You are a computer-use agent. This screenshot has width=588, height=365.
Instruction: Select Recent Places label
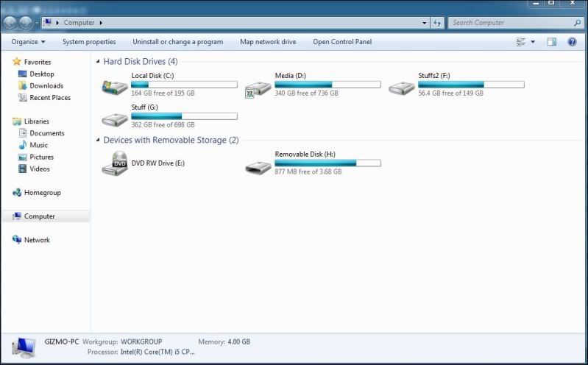pos(50,98)
